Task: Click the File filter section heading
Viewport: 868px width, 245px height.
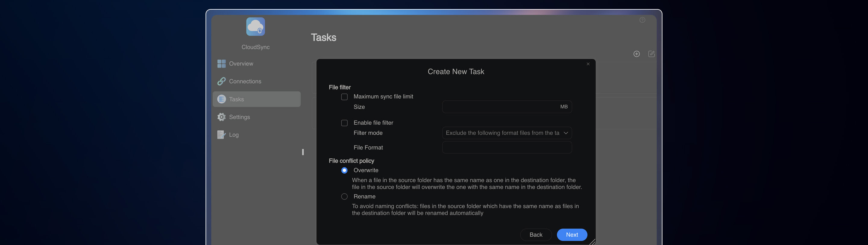Action: tap(340, 87)
